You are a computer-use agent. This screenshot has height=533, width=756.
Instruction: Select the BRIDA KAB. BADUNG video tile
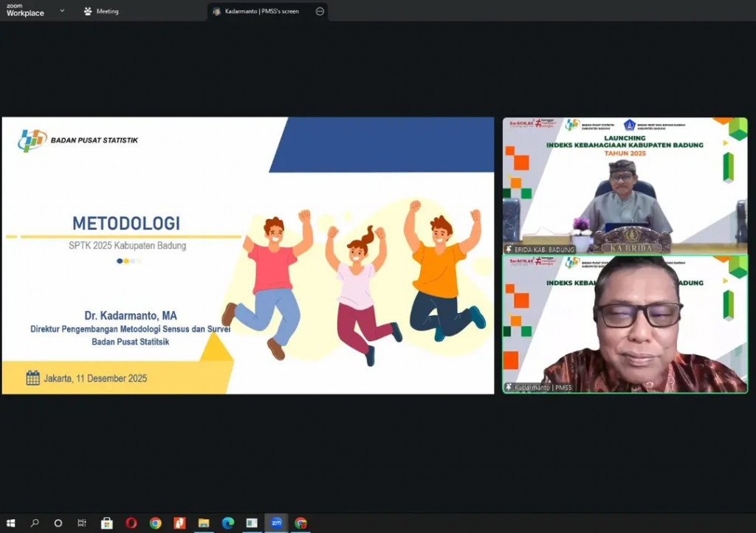tap(625, 185)
